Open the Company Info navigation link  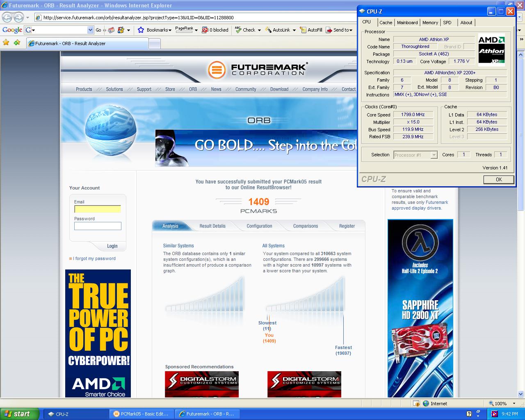pos(315,89)
